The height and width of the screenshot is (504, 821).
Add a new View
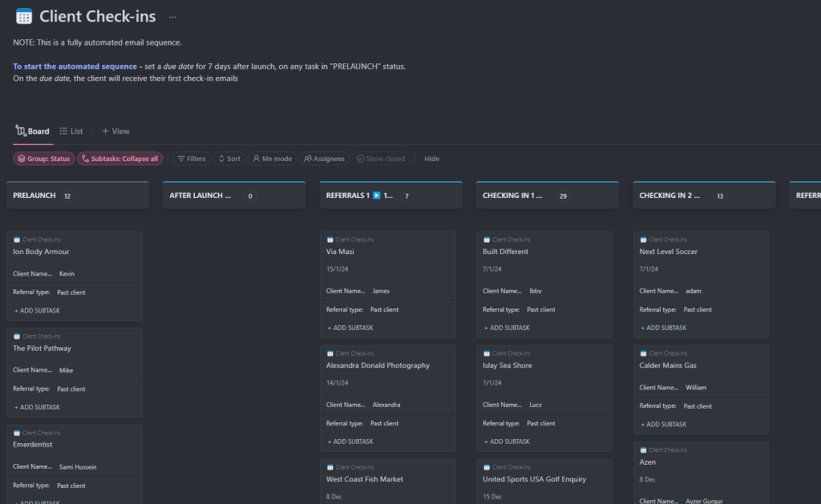[115, 131]
